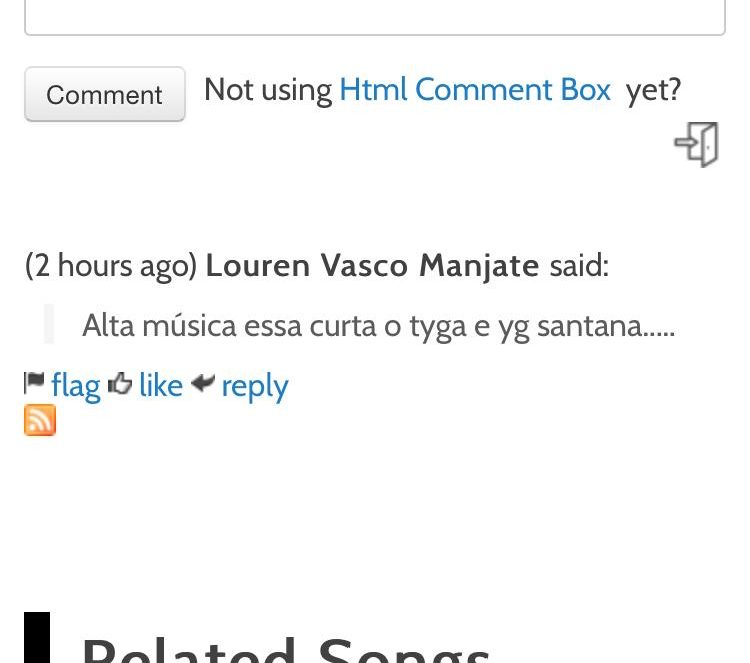Open the Html Comment Box link
This screenshot has width=750, height=663.
pos(474,89)
